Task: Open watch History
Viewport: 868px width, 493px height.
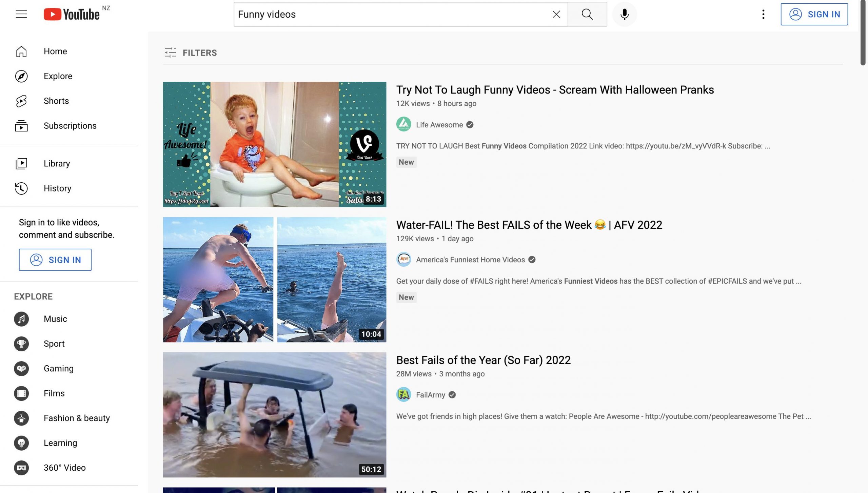Action: (57, 188)
